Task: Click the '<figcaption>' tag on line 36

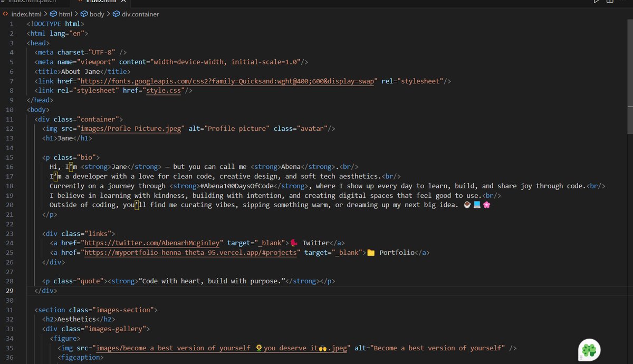Action: point(80,357)
